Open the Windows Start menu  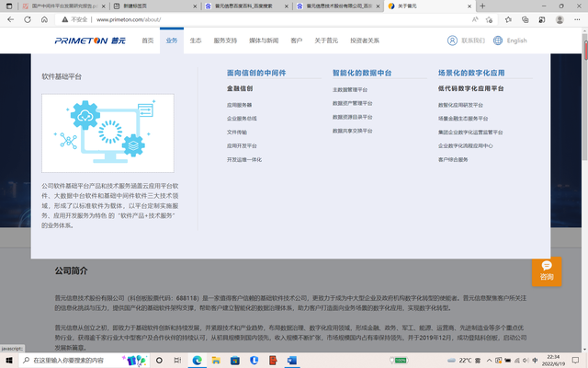(x=8, y=361)
